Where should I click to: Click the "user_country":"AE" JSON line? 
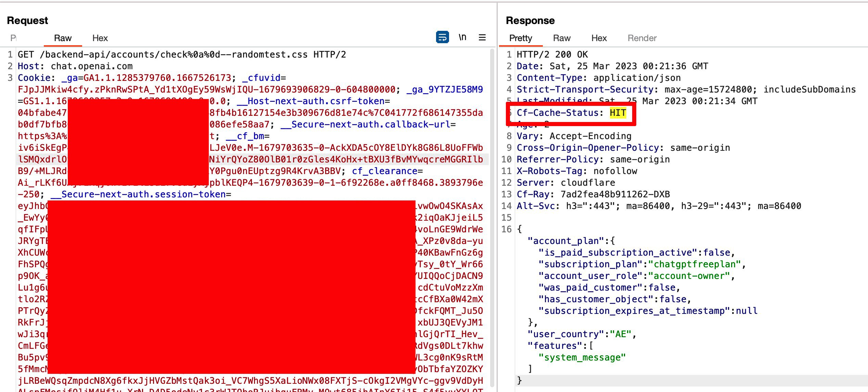click(x=582, y=334)
